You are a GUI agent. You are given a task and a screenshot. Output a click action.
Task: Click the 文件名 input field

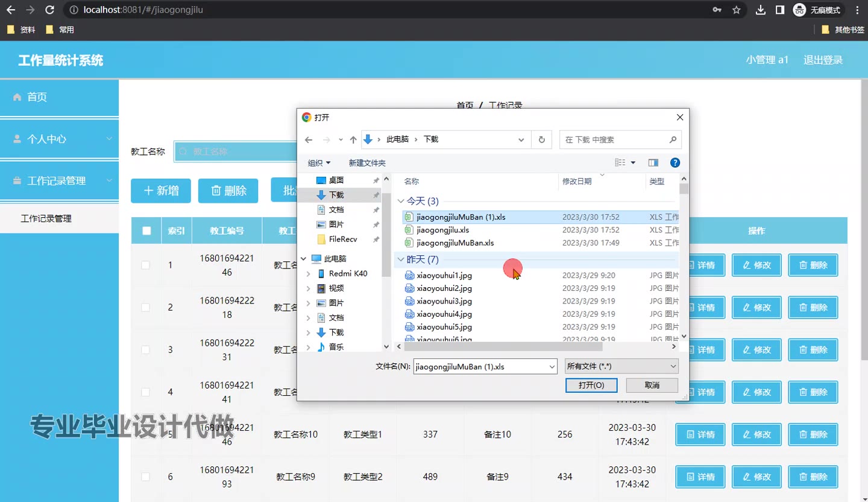(x=479, y=366)
